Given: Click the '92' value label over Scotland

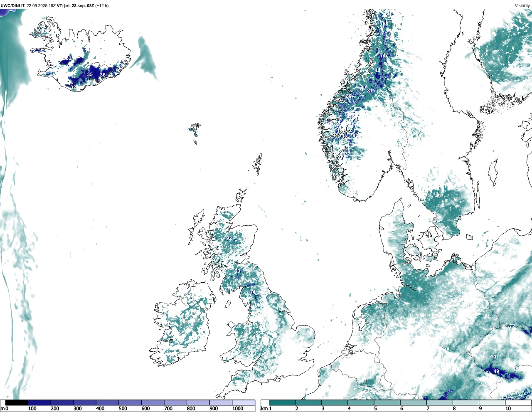Looking at the screenshot, I should (229, 238).
